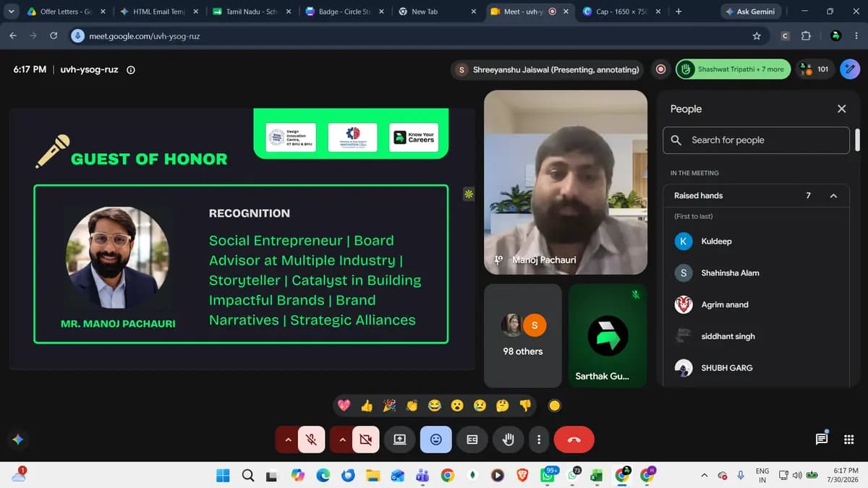This screenshot has width=868, height=488.
Task: Click the Ask Gemini button
Action: (x=749, y=12)
